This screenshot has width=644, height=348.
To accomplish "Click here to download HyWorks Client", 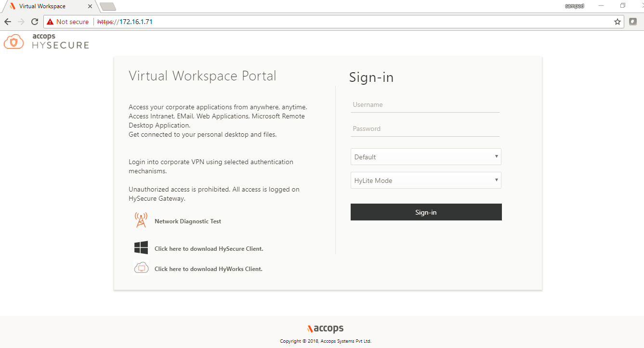I will (209, 269).
